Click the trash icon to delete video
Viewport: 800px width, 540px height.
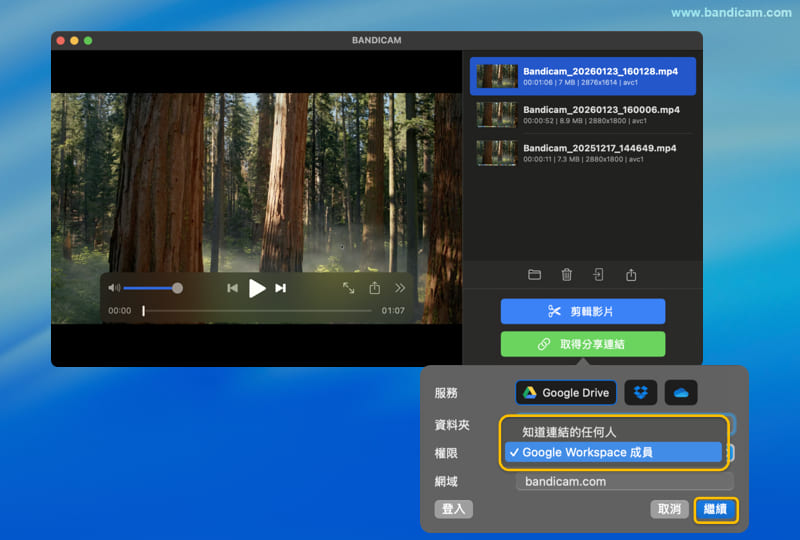pos(566,275)
